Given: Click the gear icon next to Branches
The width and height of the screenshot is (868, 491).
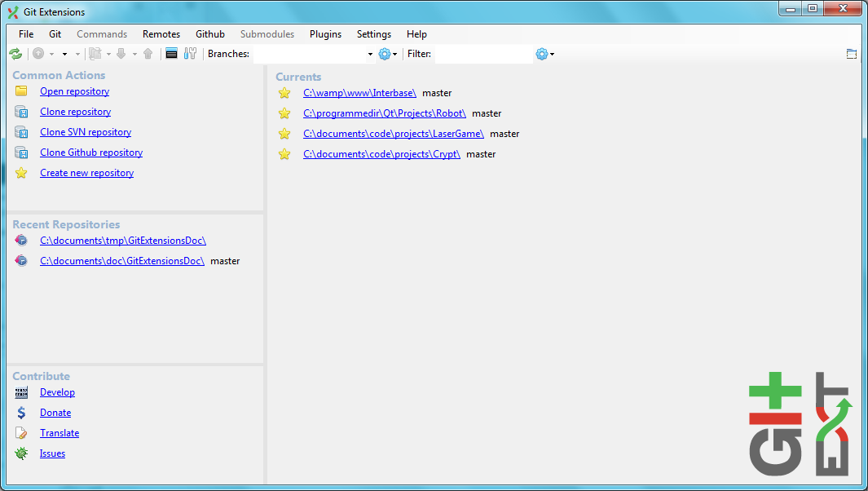Looking at the screenshot, I should (x=384, y=54).
